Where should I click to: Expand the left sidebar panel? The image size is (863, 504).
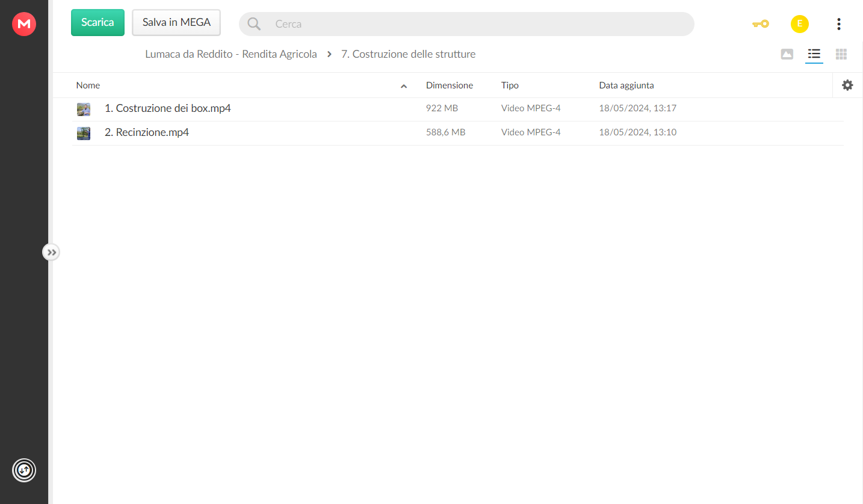[x=51, y=252]
